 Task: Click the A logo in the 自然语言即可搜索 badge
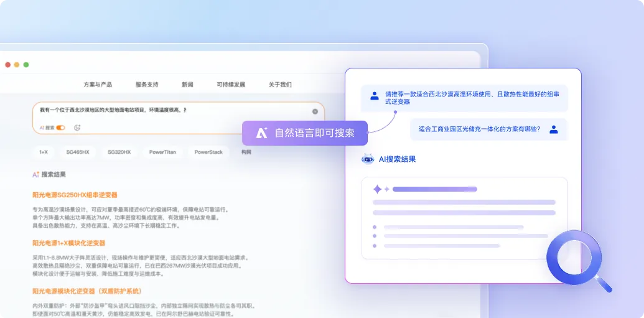(261, 133)
